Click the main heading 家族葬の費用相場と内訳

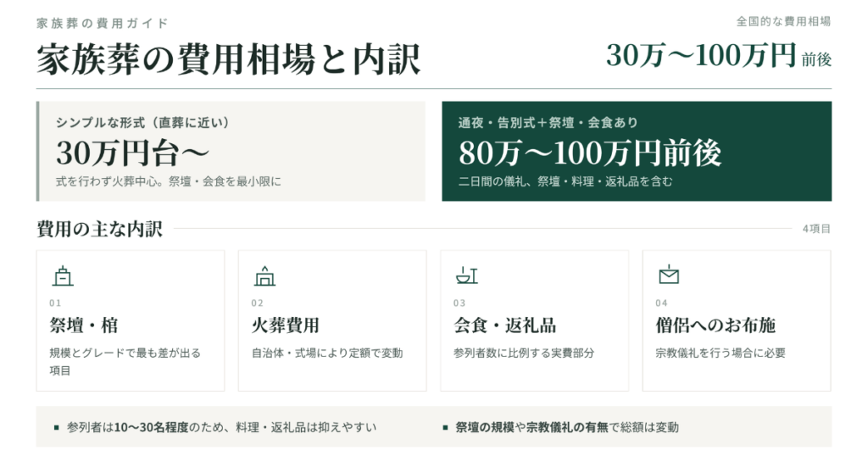tap(229, 59)
